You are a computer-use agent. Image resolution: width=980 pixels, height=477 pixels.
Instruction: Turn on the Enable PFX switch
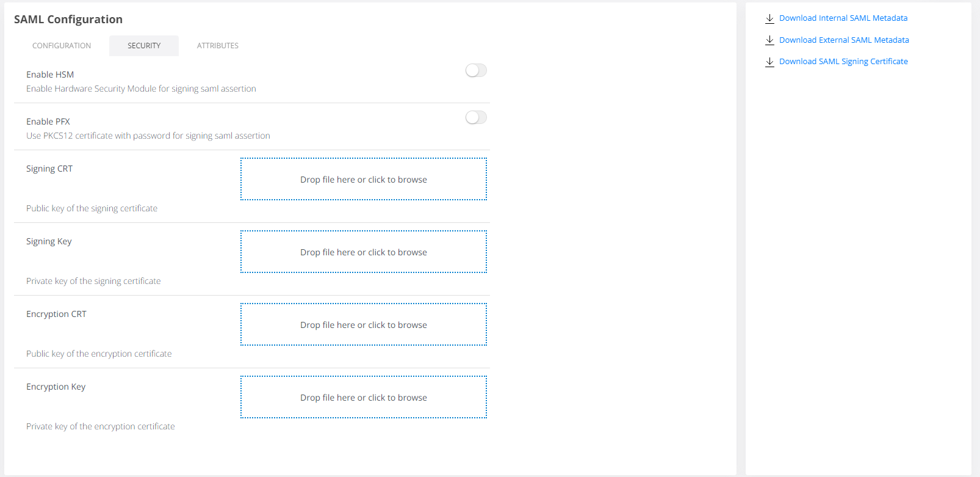click(476, 118)
